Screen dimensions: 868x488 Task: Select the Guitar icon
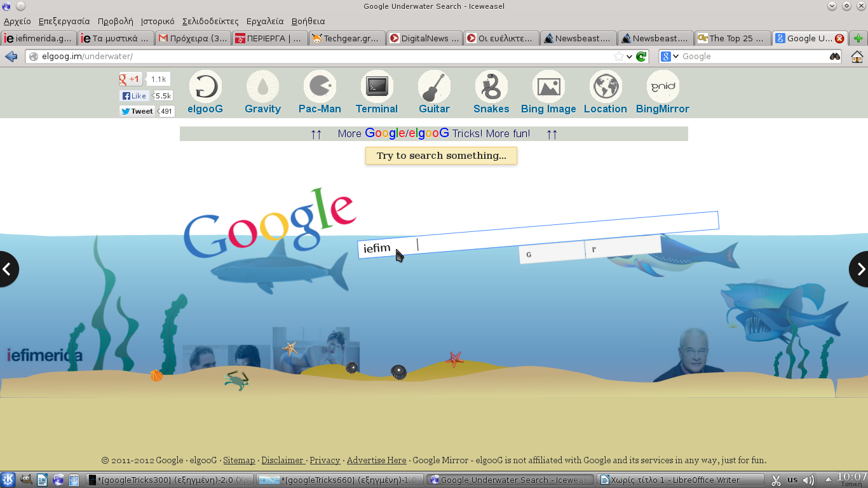click(x=434, y=86)
